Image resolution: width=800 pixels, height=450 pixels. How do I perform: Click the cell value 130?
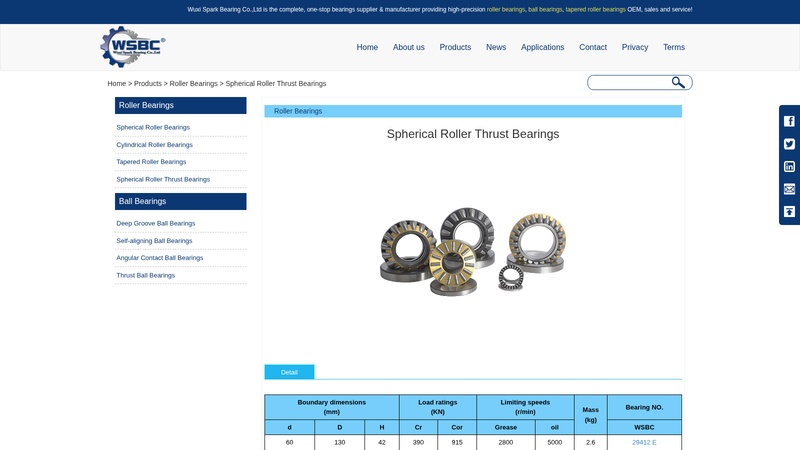click(x=340, y=442)
